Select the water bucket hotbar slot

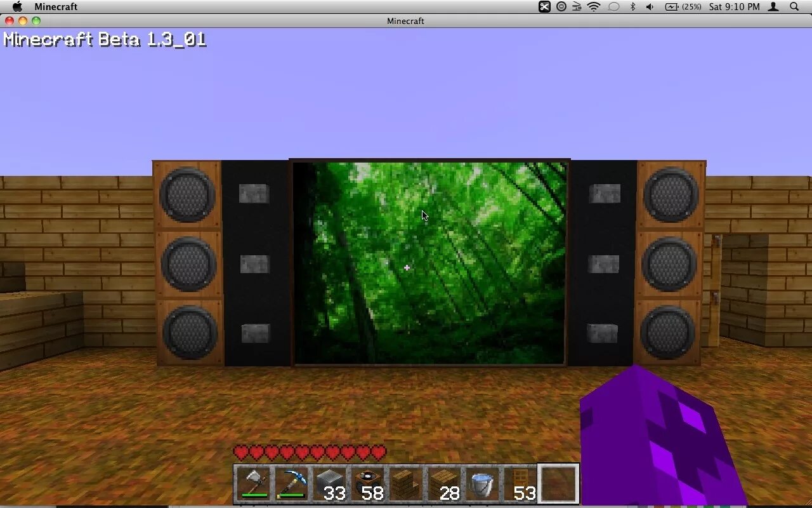coord(482,485)
